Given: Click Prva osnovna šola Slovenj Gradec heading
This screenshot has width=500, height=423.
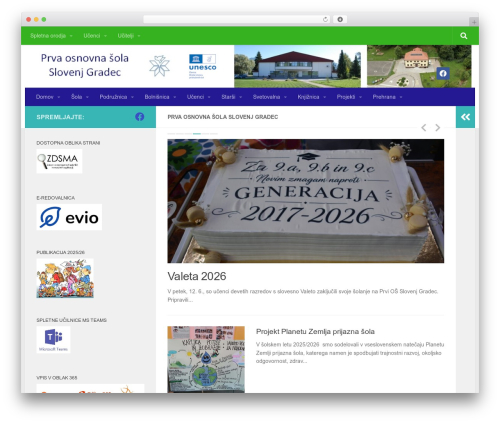Looking at the screenshot, I should [x=223, y=117].
